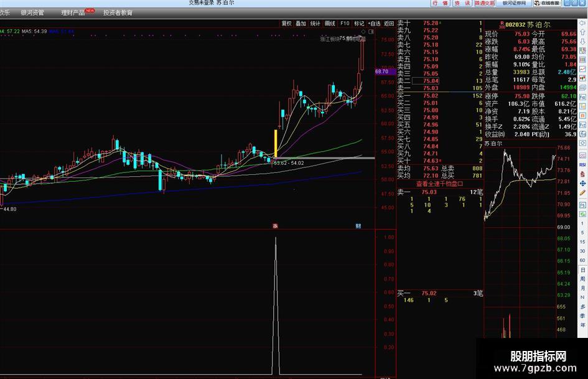Click the back arrow icon in right sidebar
588x379 pixels.
pyautogui.click(x=582, y=23)
